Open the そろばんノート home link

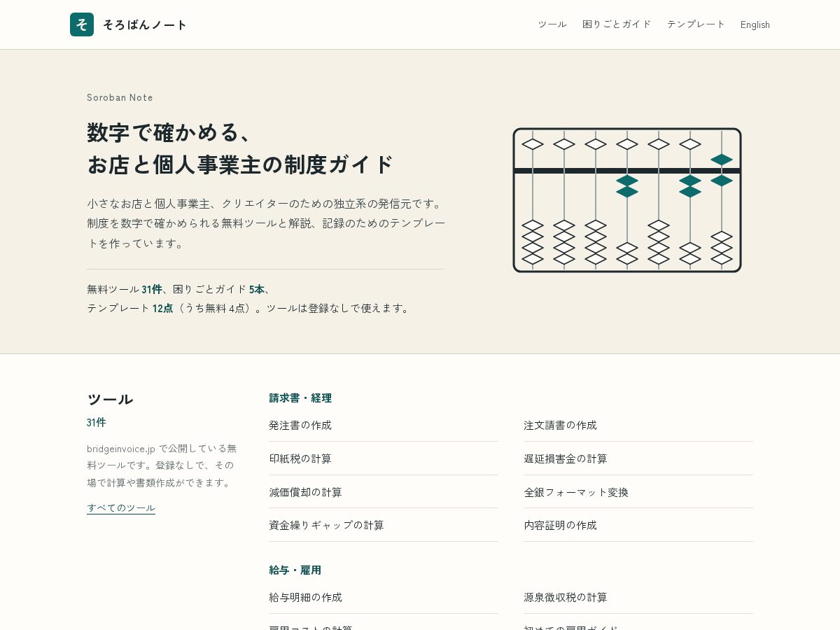click(x=129, y=24)
